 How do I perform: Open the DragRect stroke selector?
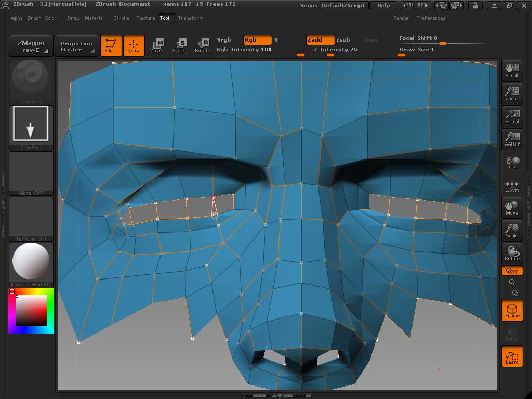(31, 128)
